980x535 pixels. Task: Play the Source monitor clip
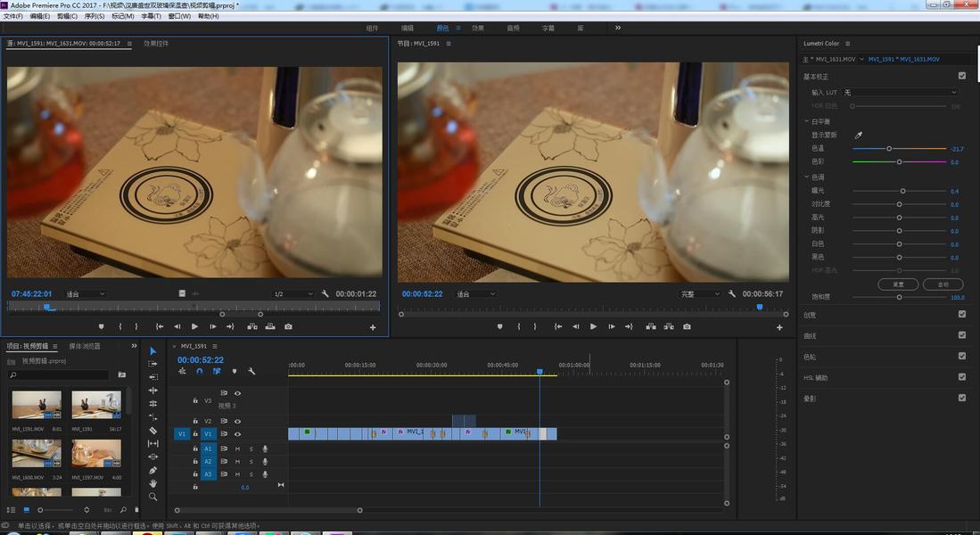pyautogui.click(x=195, y=326)
